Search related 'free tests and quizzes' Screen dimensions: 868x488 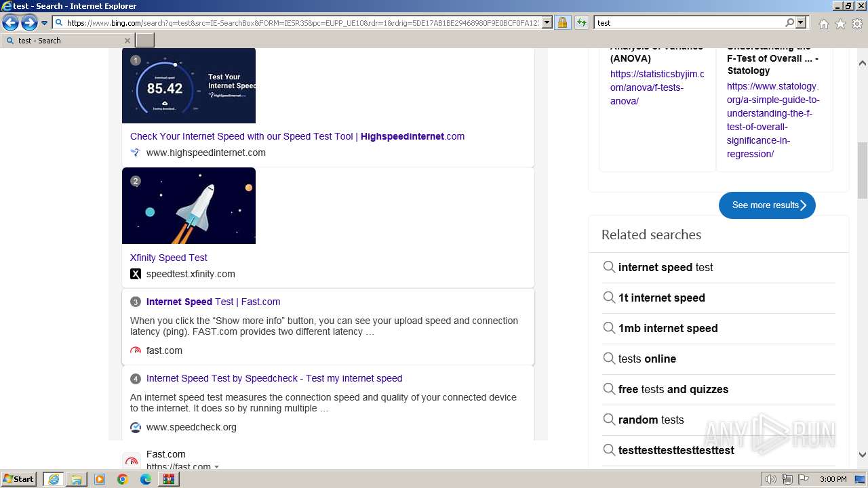(673, 389)
